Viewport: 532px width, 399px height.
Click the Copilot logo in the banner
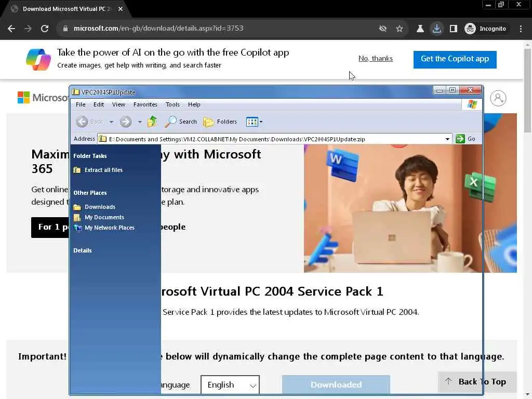[x=38, y=59]
